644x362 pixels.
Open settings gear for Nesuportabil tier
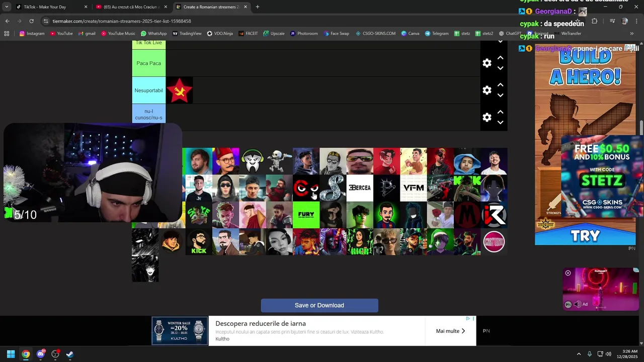pyautogui.click(x=487, y=90)
